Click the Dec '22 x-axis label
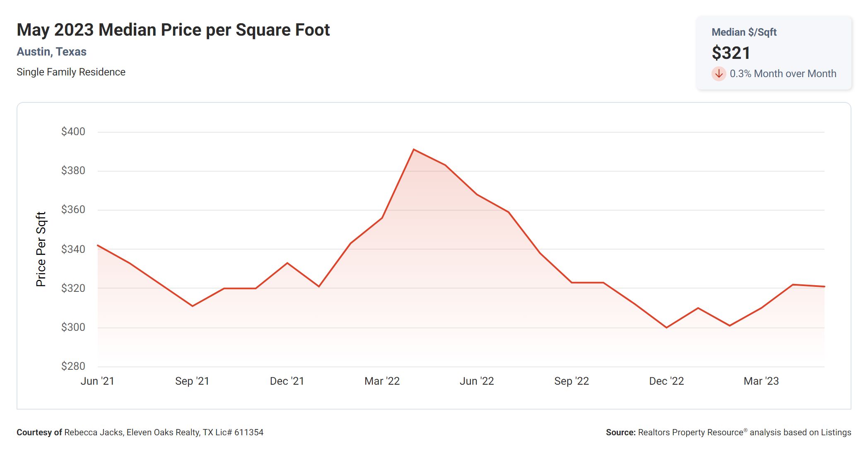 tap(666, 381)
